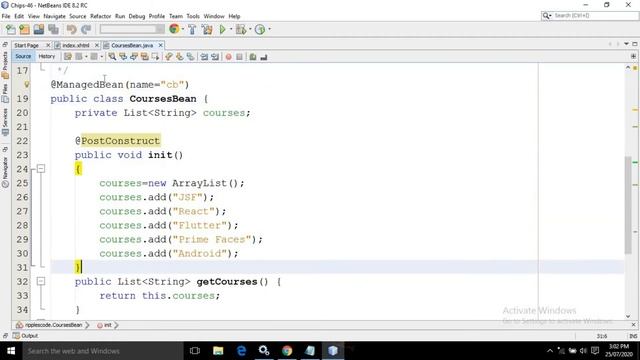Click the New Project toolbar icon
640x360 pixels.
tap(24, 29)
